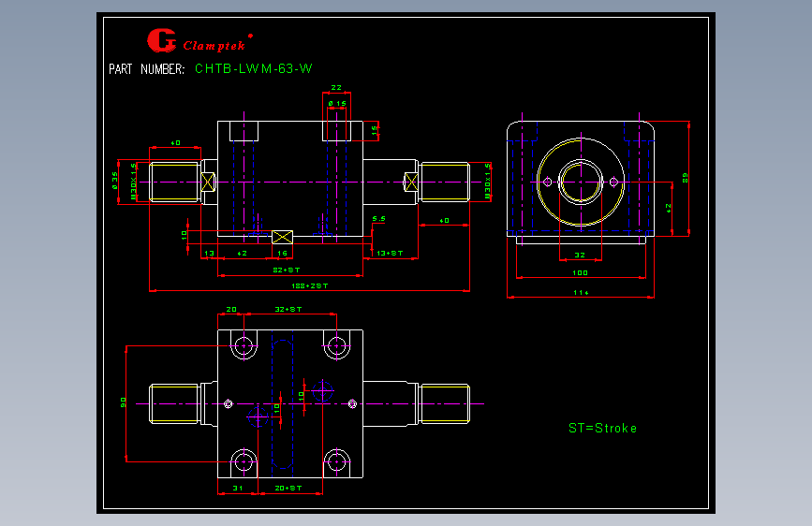
Task: Click the "100" width dimension
Action: [580, 273]
